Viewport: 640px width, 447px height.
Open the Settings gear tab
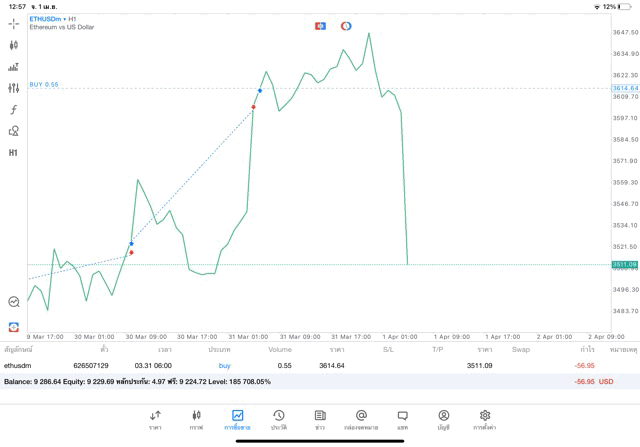pyautogui.click(x=485, y=418)
